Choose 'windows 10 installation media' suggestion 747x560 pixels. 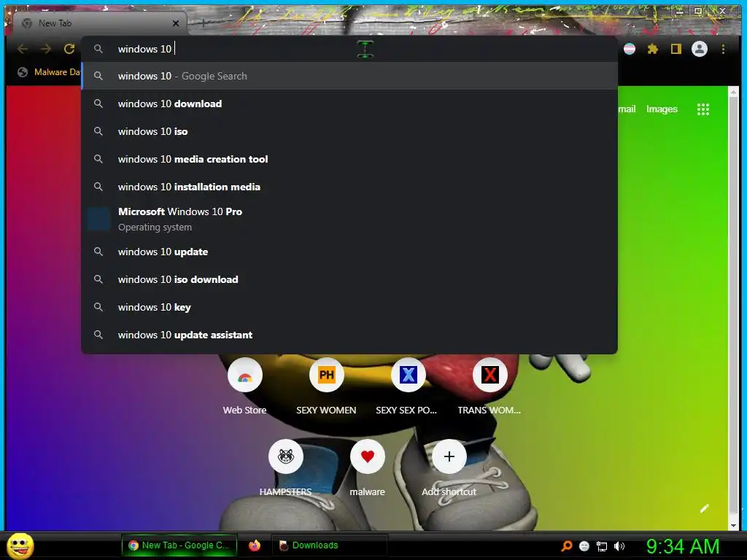tap(349, 187)
